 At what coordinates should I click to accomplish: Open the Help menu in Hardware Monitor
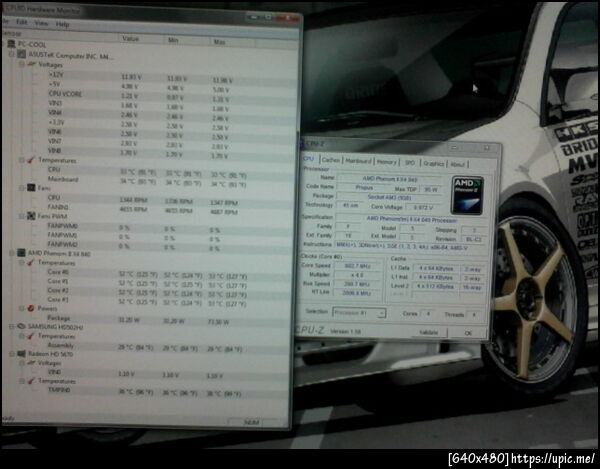(62, 24)
